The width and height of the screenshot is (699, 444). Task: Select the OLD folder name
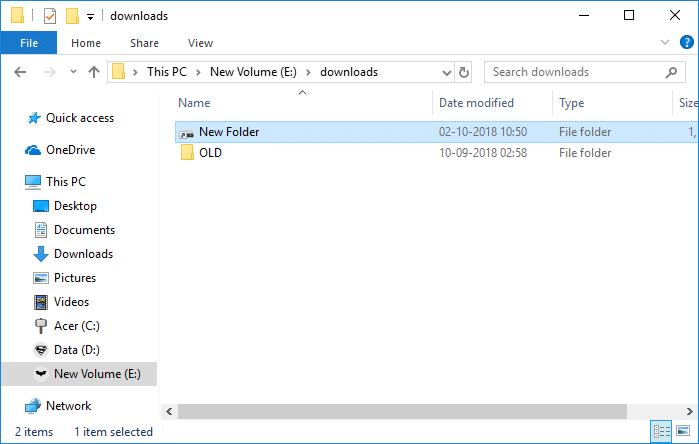coord(210,153)
